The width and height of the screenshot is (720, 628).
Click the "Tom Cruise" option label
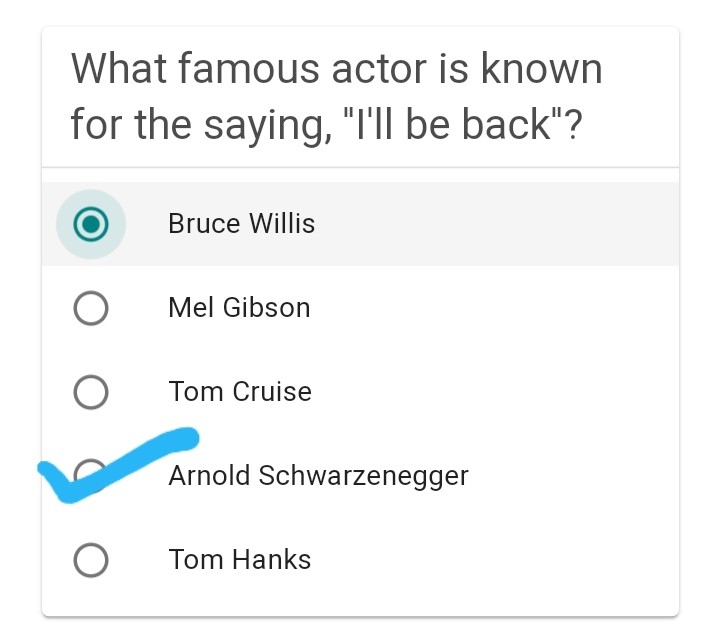[x=240, y=392]
